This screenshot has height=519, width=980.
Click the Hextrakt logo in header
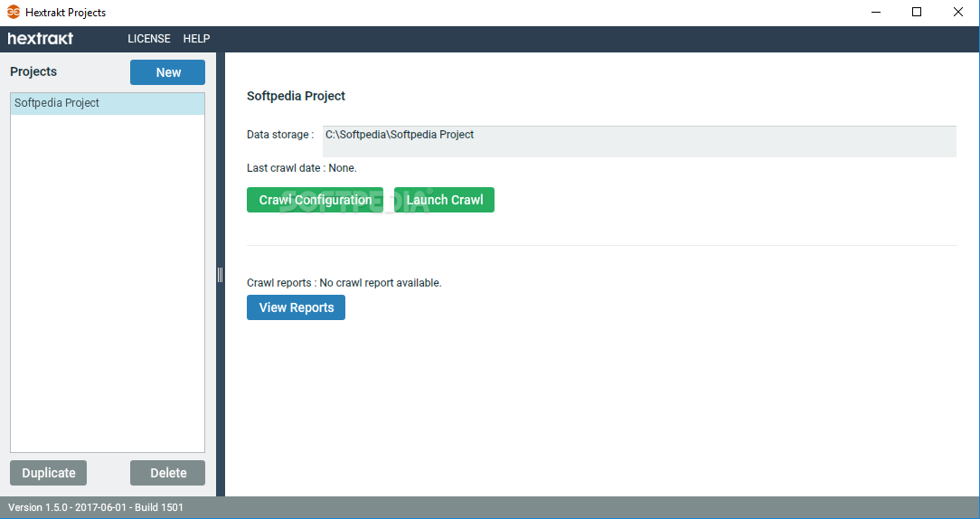coord(41,39)
